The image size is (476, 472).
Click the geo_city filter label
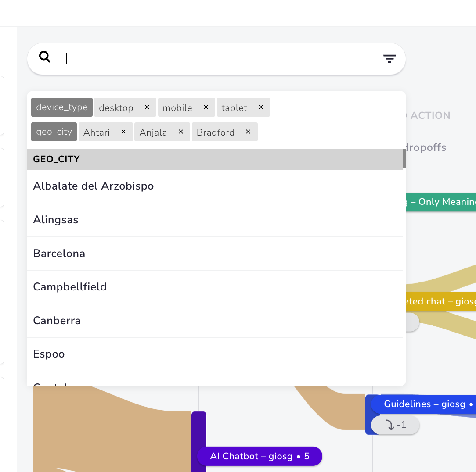coord(54,132)
